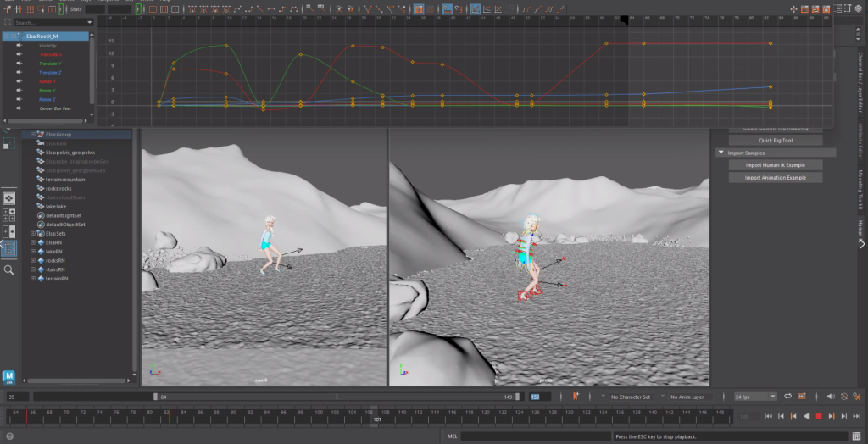Toggle the loop playback icon
Screen dimensions: 868x444
point(787,397)
